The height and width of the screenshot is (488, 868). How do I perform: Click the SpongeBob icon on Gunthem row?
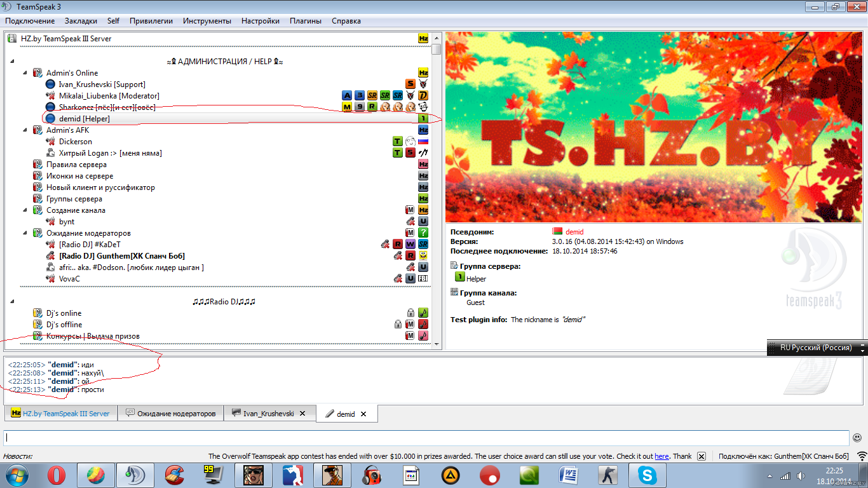coord(423,255)
